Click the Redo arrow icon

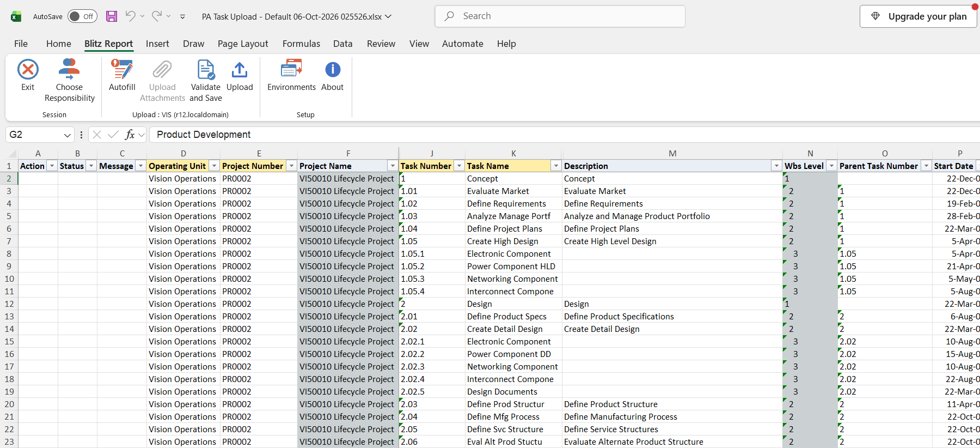pyautogui.click(x=157, y=16)
